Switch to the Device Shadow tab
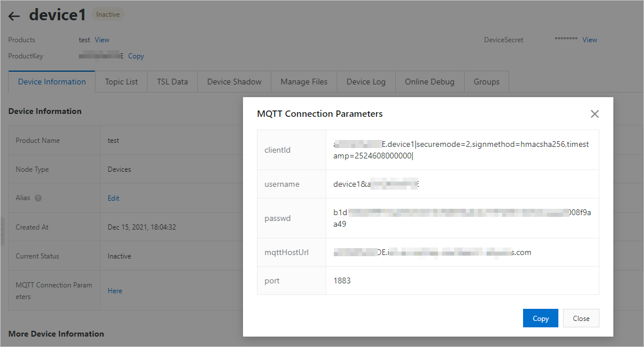 click(x=234, y=82)
